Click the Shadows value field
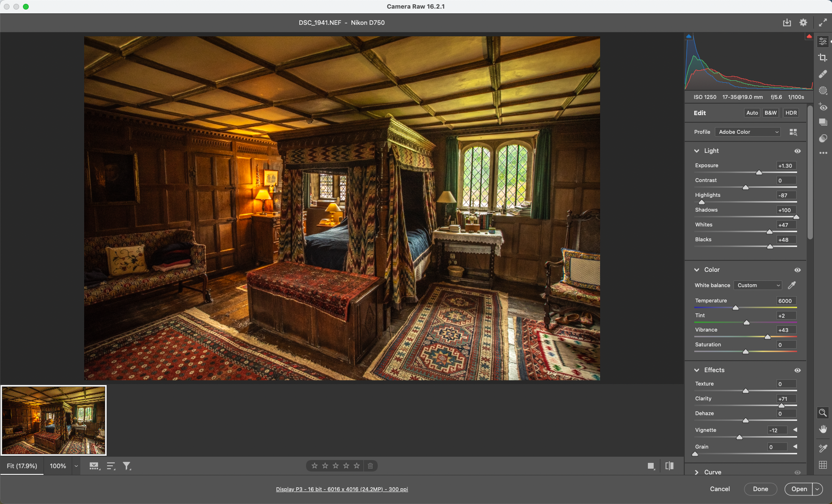Image resolution: width=832 pixels, height=504 pixels. tap(786, 210)
